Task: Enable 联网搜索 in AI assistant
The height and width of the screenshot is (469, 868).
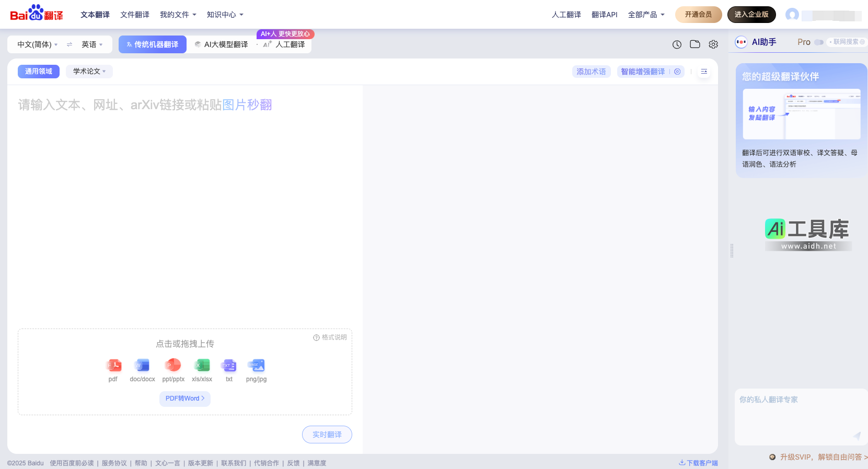Action: pyautogui.click(x=847, y=42)
